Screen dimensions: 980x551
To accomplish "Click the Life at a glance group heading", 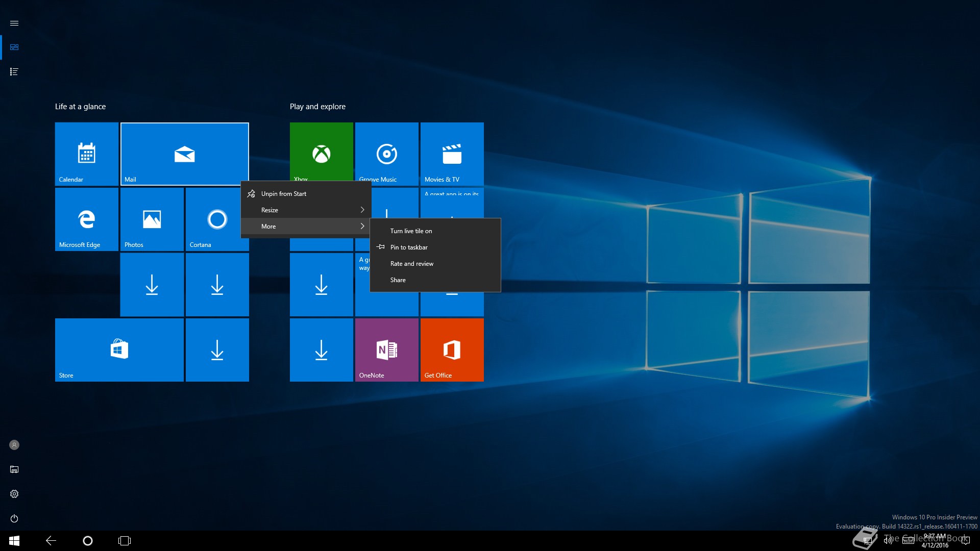I will point(81,107).
